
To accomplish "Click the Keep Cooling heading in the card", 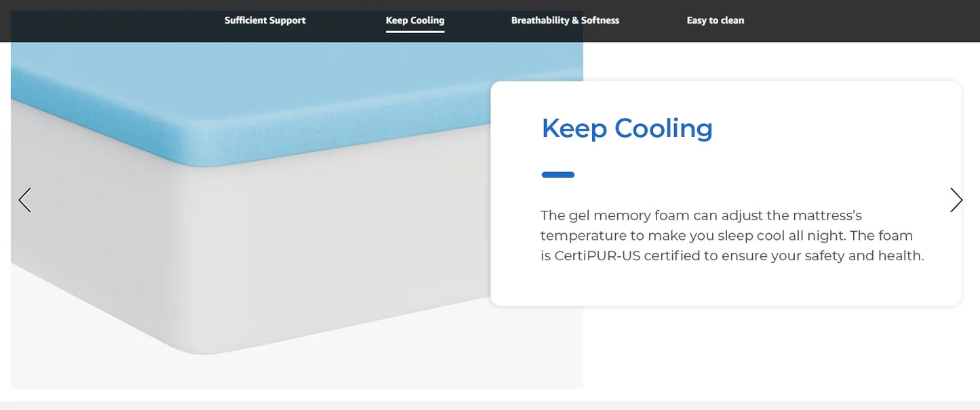I will tap(627, 128).
